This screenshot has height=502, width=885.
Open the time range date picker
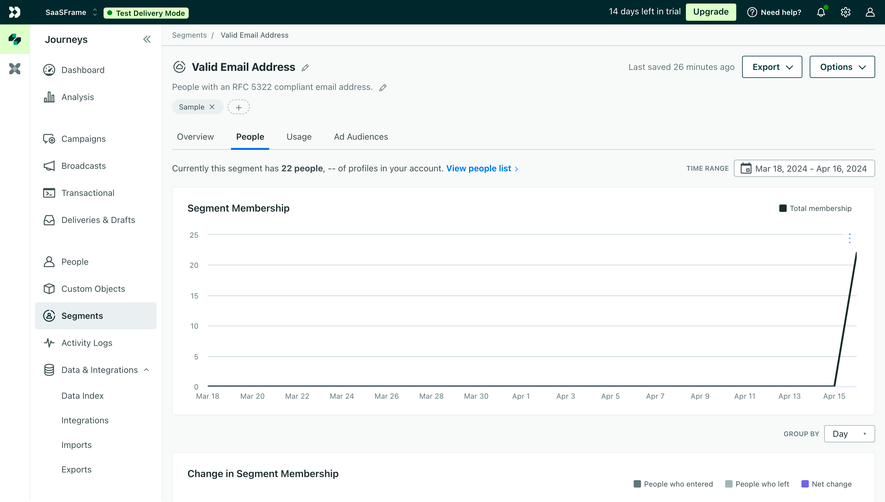pyautogui.click(x=804, y=168)
